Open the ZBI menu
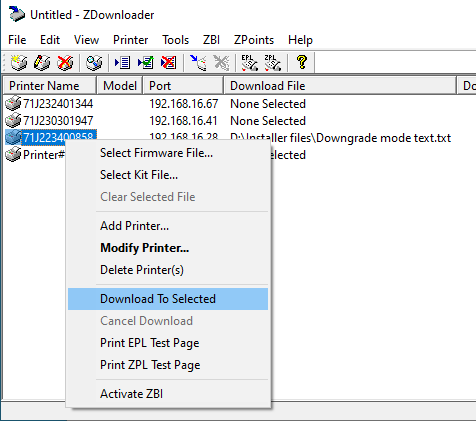Image resolution: width=476 pixels, height=421 pixels. tap(211, 40)
